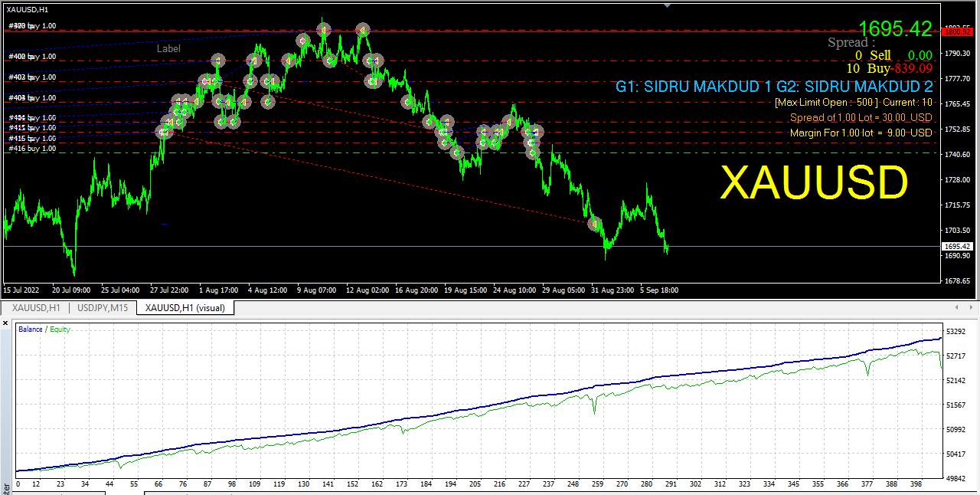This screenshot has width=980, height=495.
Task: Click trade number 377 on graph axis
Action: pyautogui.click(x=867, y=484)
